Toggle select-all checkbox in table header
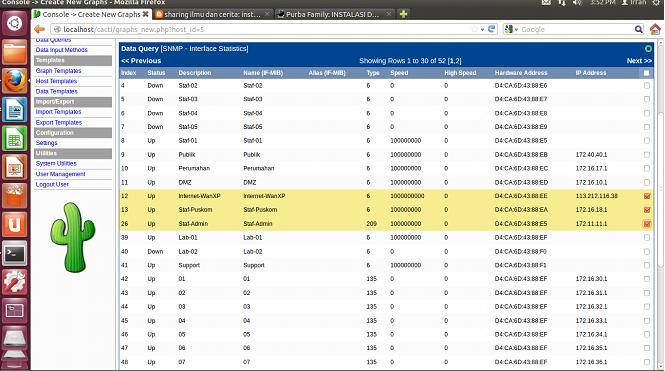665x371 pixels. 646,73
